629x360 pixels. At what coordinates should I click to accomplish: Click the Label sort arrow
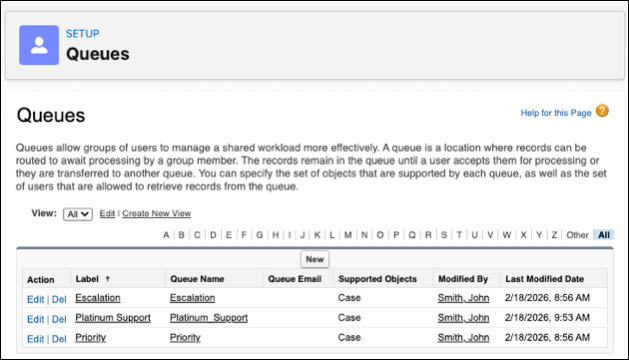coord(108,279)
